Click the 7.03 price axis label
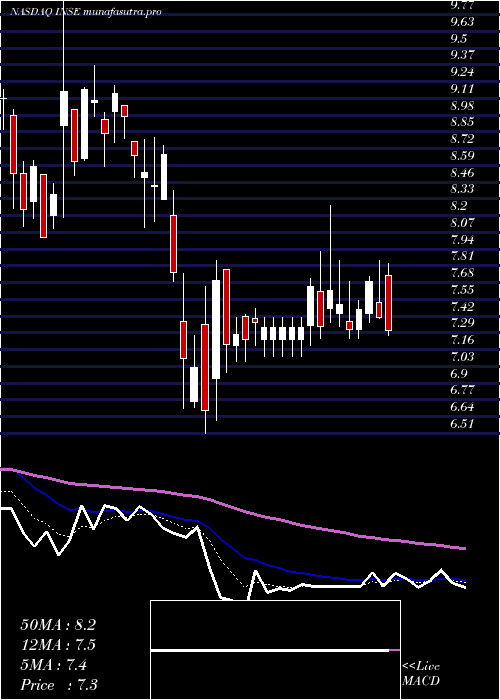This screenshot has height=700, width=500. click(462, 356)
